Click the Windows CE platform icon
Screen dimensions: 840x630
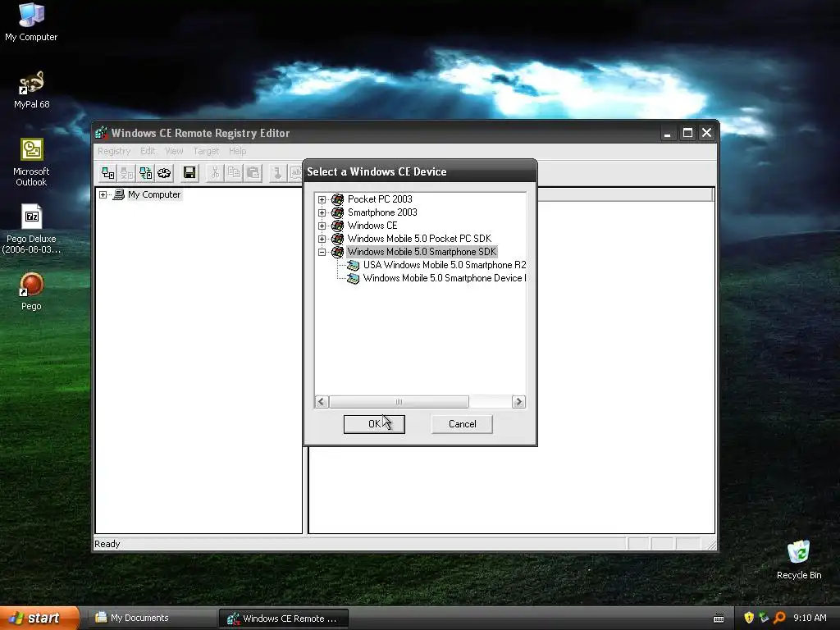[337, 226]
